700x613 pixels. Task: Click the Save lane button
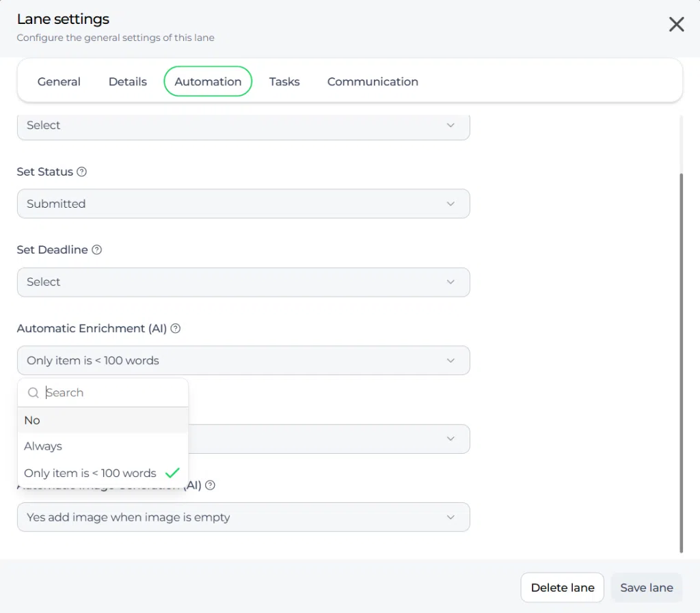click(647, 588)
